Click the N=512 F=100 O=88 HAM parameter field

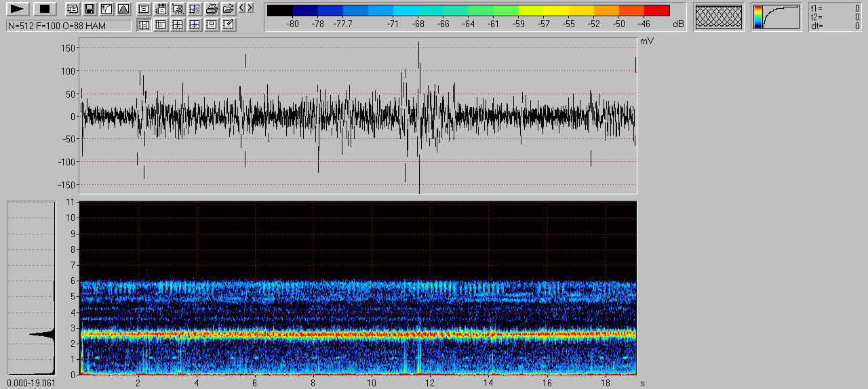pyautogui.click(x=68, y=26)
